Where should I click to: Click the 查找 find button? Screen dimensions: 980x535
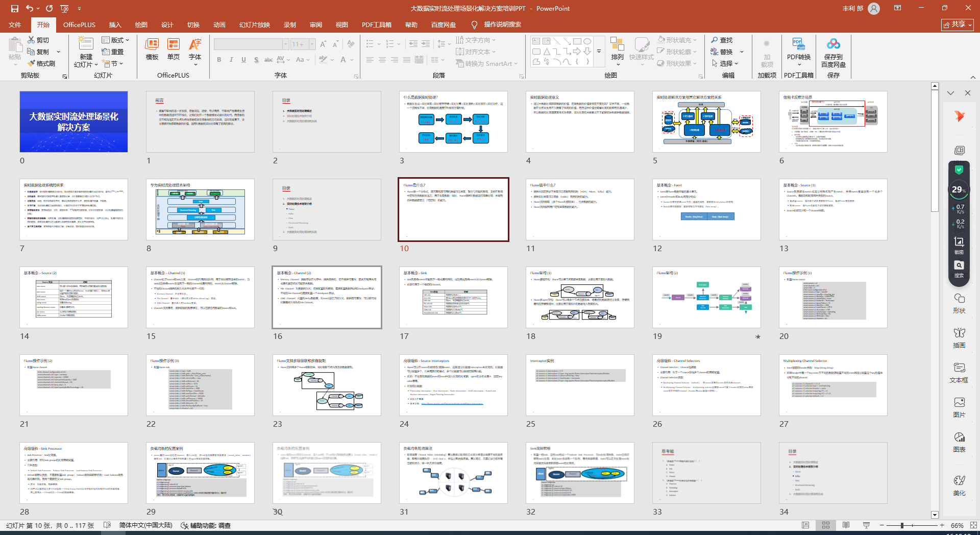[722, 40]
